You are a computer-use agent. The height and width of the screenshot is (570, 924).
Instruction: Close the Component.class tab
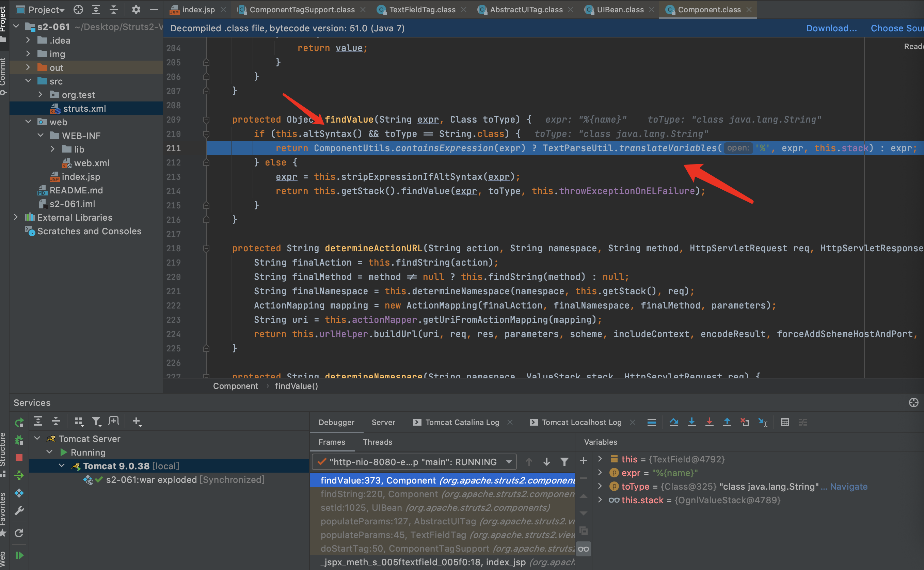tap(749, 10)
